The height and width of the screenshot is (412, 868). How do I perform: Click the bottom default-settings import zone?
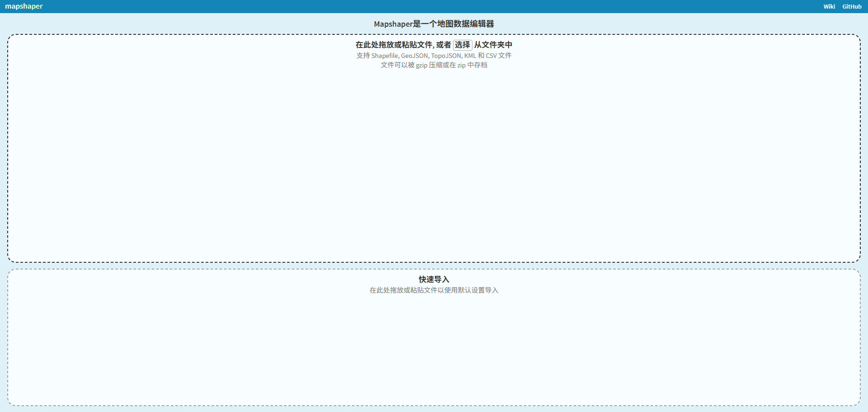pos(434,337)
